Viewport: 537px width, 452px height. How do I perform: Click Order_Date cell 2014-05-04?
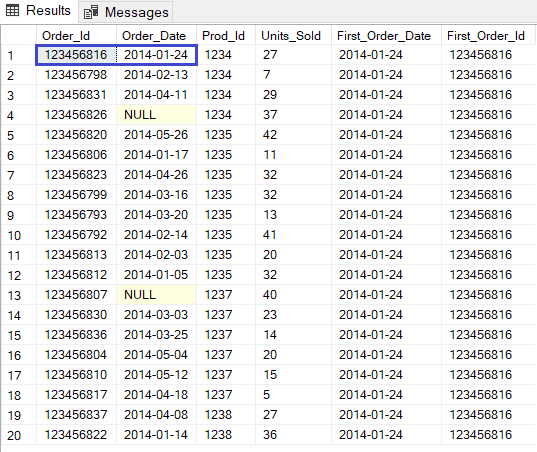coord(157,355)
